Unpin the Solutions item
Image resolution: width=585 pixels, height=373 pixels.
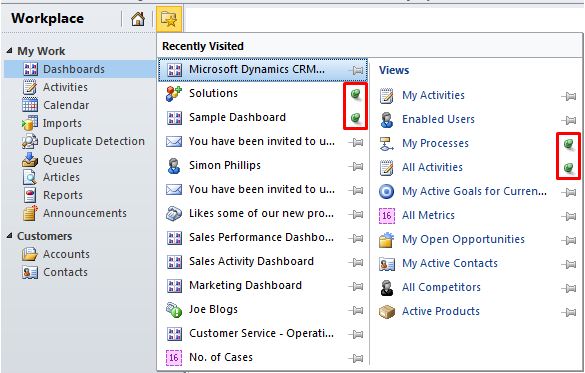pos(356,94)
